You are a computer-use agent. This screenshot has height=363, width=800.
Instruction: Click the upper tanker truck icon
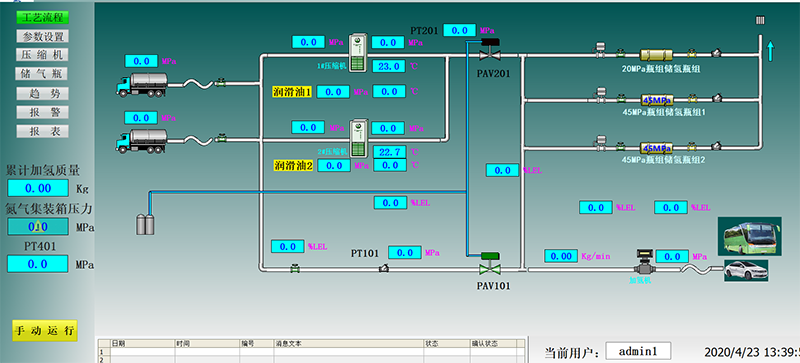coord(141,84)
